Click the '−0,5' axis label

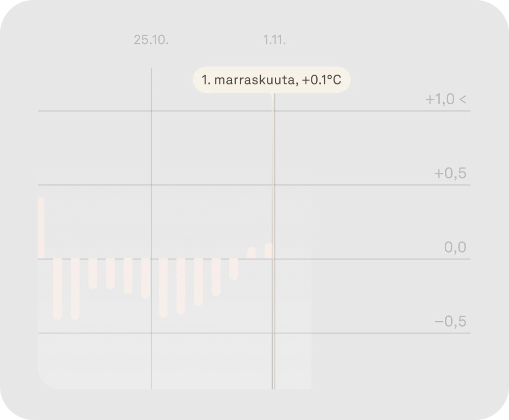(x=450, y=322)
